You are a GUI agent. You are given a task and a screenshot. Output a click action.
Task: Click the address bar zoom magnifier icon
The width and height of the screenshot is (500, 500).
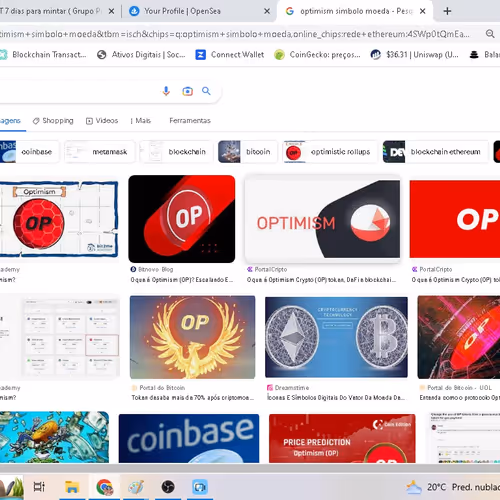(x=490, y=34)
